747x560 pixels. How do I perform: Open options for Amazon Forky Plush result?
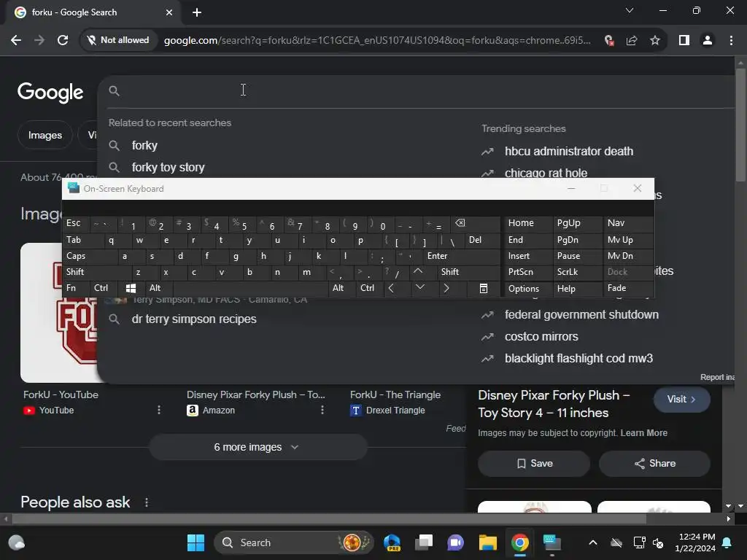pos(322,410)
